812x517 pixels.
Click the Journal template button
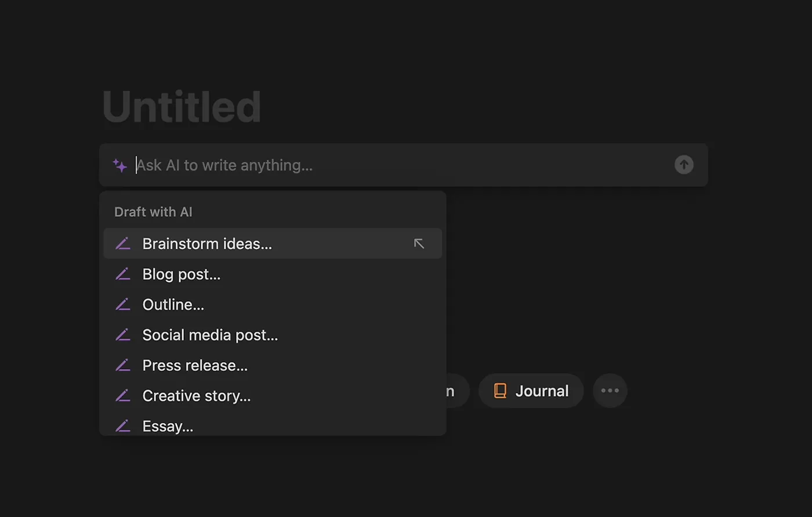click(x=531, y=391)
